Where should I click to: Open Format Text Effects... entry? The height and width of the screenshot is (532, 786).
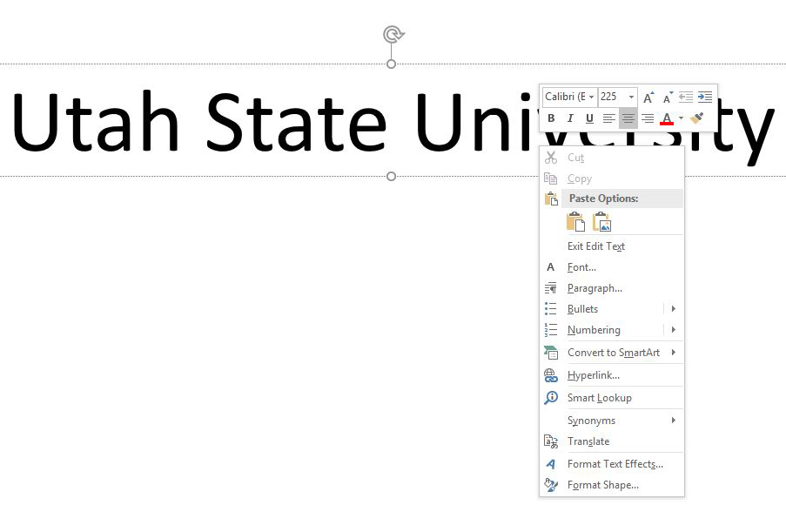pyautogui.click(x=612, y=464)
